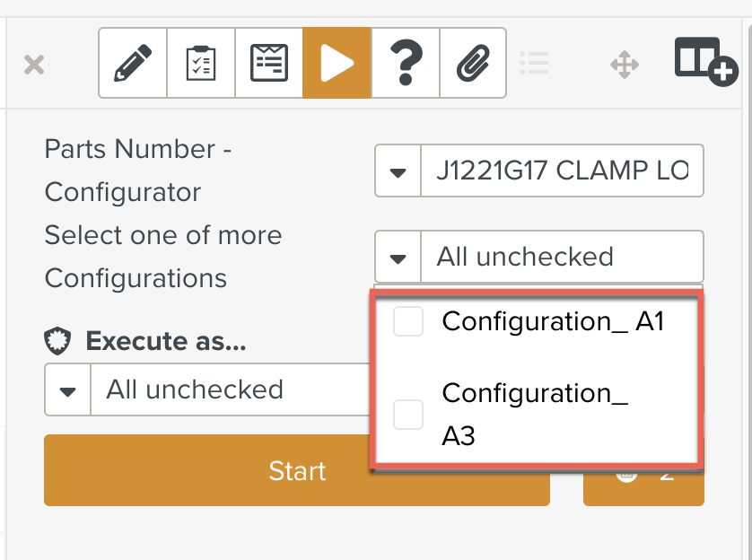This screenshot has height=560, width=752.
Task: Select the form layout icon
Action: 269,63
